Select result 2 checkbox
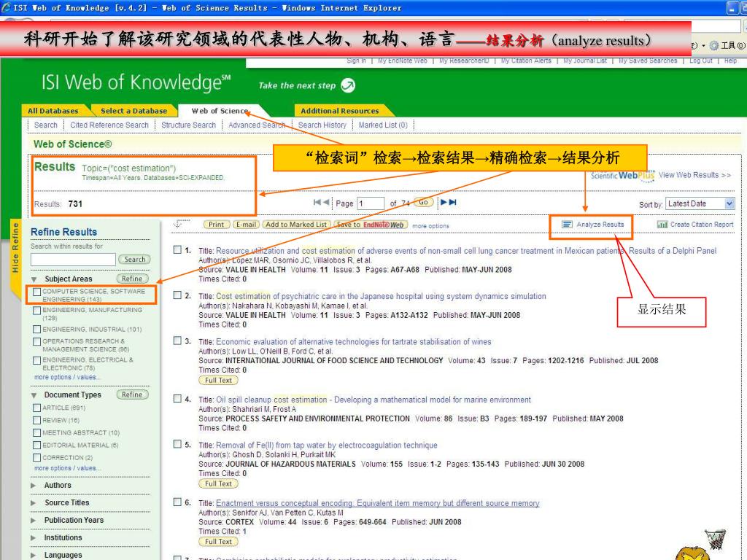 point(177,295)
